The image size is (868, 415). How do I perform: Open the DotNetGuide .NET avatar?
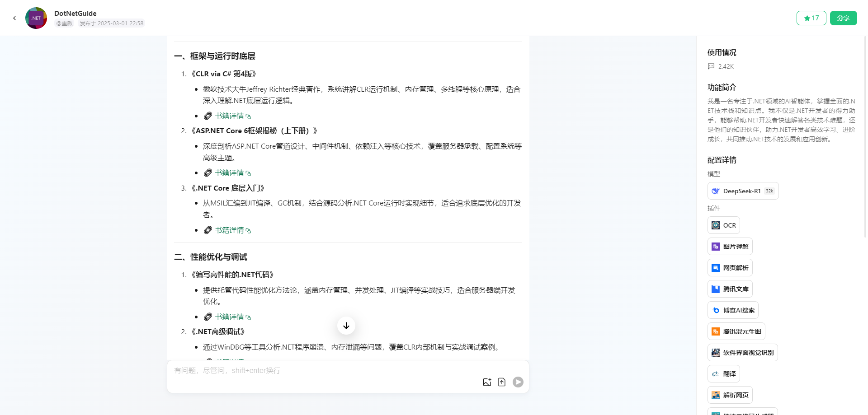(x=36, y=18)
